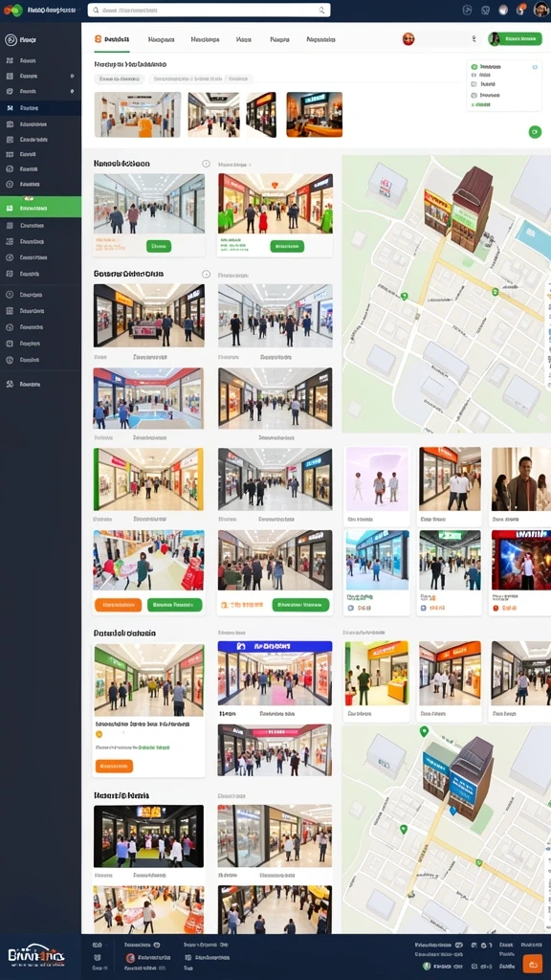Open thumbnail of smiling man in brown jacket
The image size is (551, 980).
click(x=521, y=479)
